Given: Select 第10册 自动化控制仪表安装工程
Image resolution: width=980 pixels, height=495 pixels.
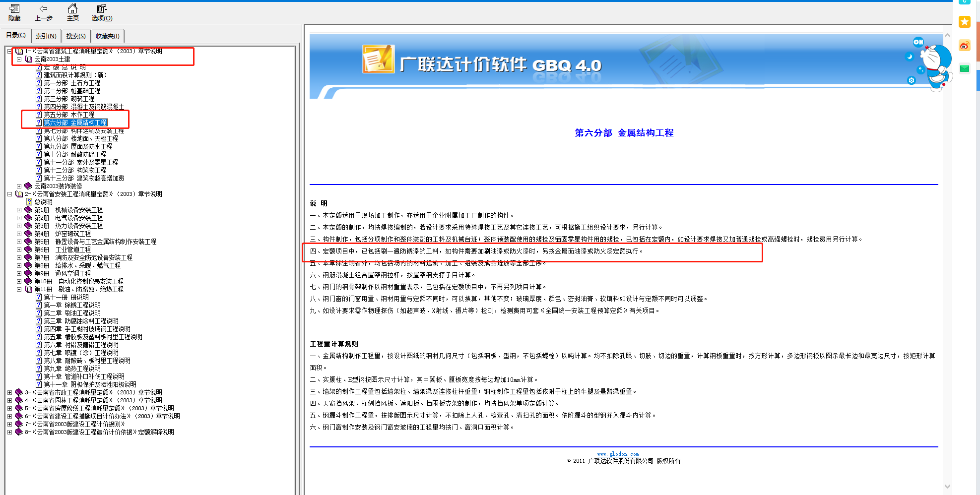Looking at the screenshot, I should [79, 281].
